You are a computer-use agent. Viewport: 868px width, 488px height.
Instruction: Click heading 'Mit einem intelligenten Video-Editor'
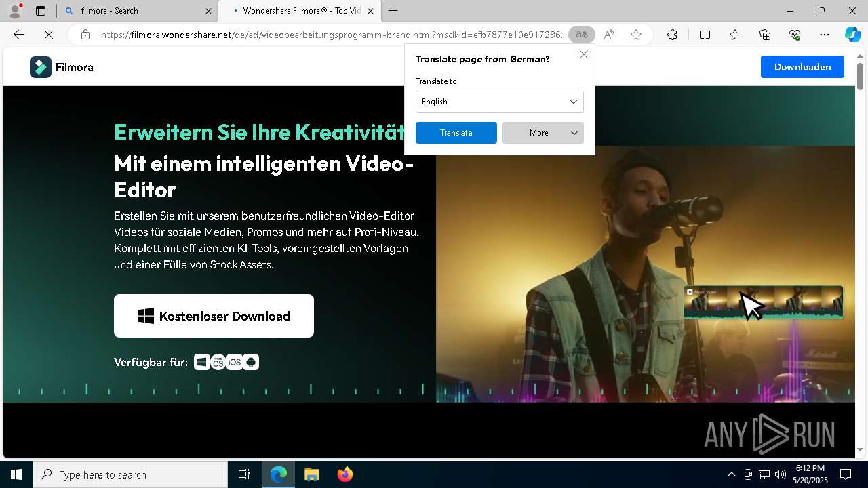264,176
